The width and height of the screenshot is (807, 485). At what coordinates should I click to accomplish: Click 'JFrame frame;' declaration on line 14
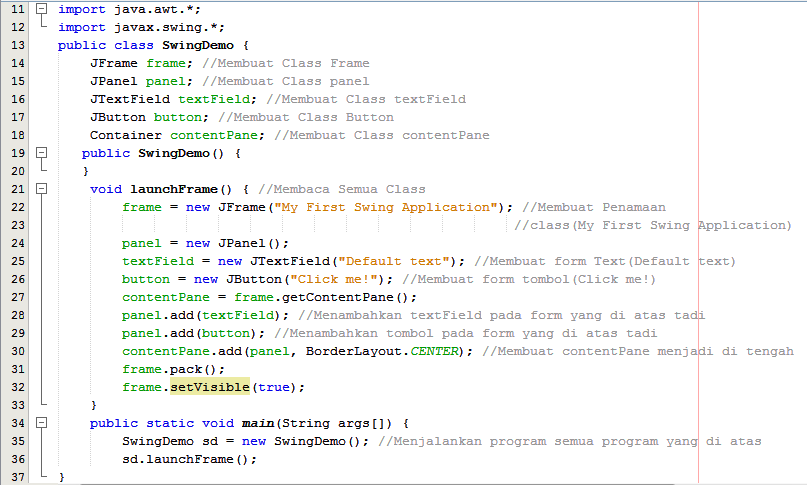click(x=142, y=63)
